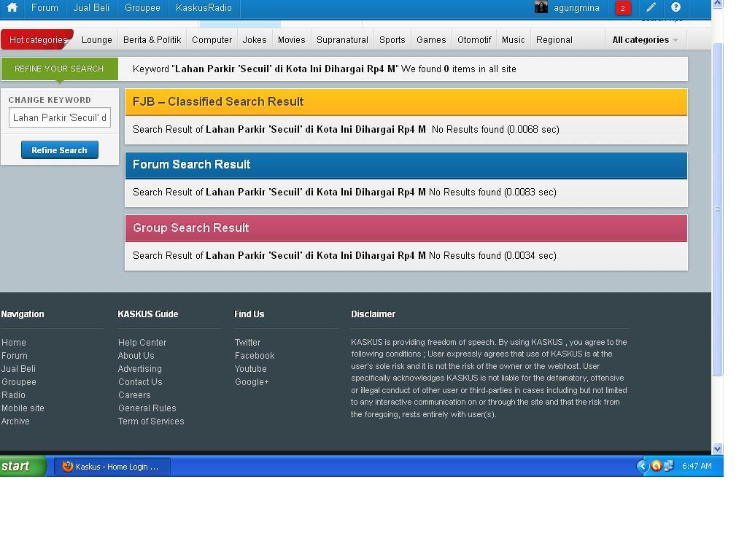
Task: Open footer Forum link
Action: (15, 356)
